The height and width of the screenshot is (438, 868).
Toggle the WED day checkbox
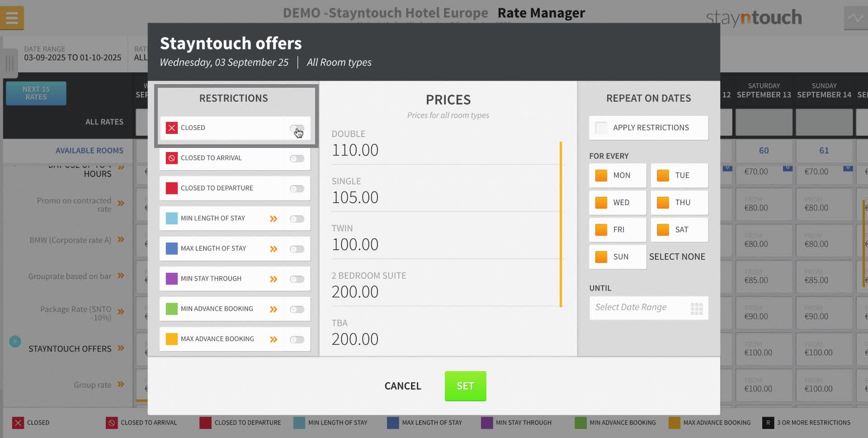[601, 203]
